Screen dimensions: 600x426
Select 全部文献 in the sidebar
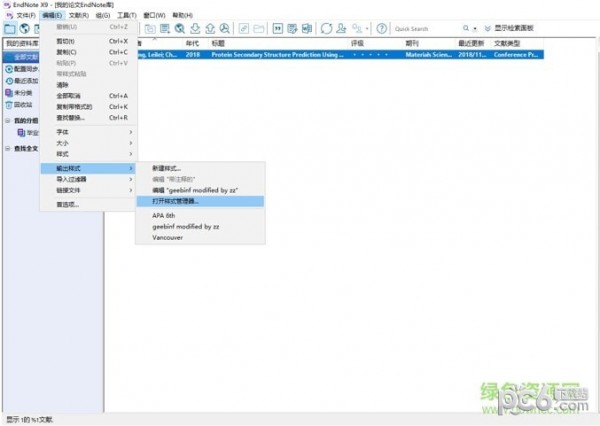click(x=21, y=57)
